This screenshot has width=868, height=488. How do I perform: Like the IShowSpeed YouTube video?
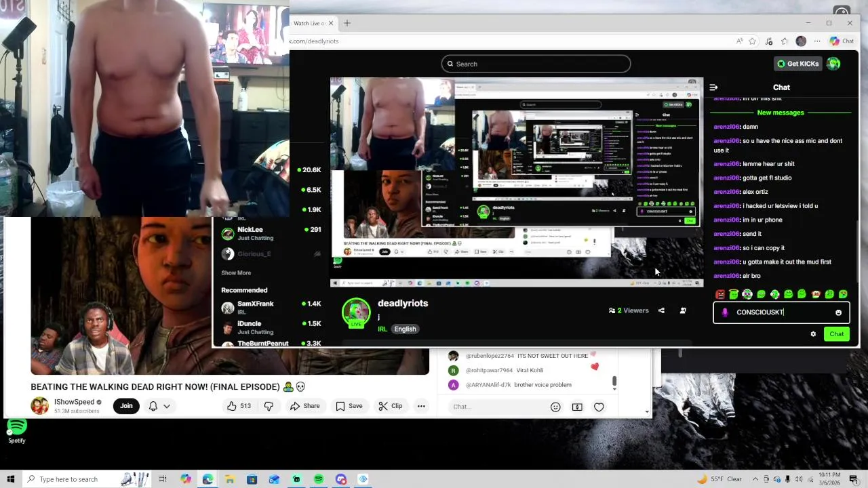[x=239, y=406]
